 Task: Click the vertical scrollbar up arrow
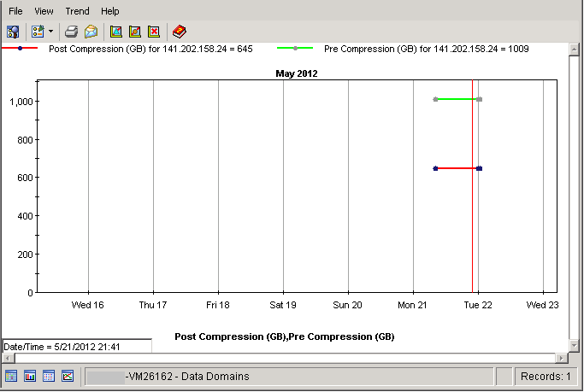[x=574, y=49]
